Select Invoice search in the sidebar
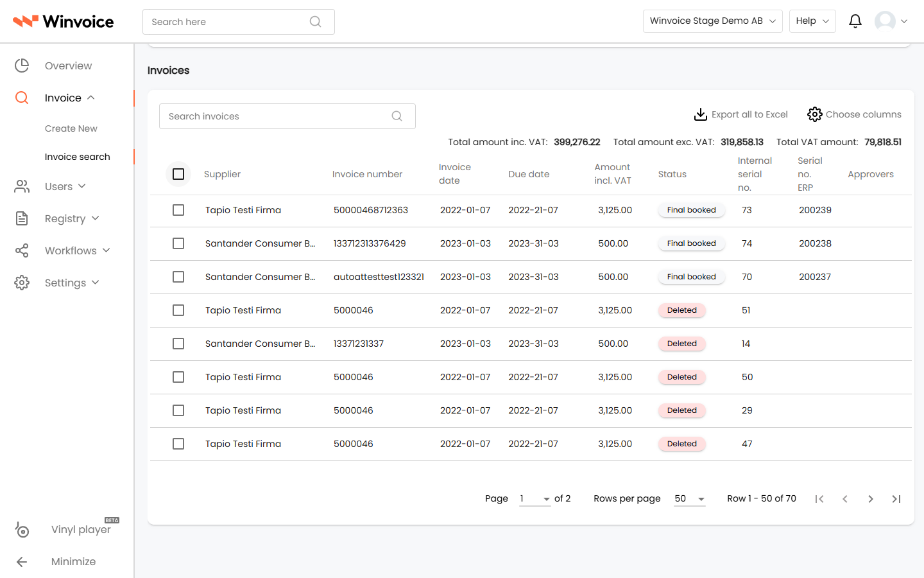The height and width of the screenshot is (578, 924). point(78,157)
